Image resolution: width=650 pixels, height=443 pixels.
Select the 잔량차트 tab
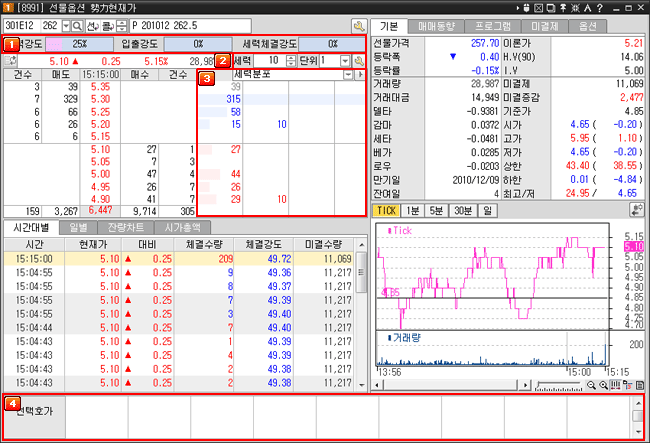pyautogui.click(x=126, y=227)
